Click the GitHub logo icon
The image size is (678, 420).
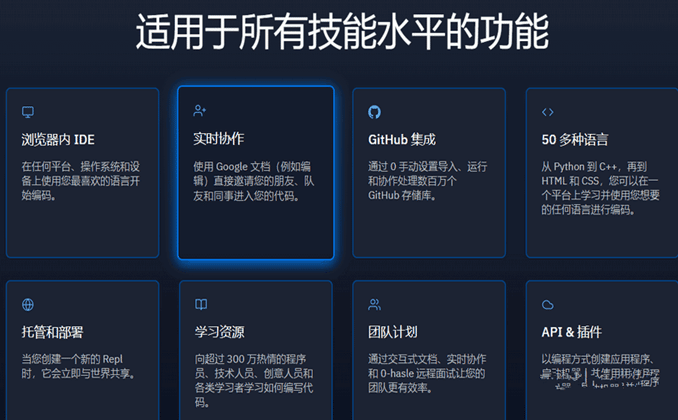point(374,112)
